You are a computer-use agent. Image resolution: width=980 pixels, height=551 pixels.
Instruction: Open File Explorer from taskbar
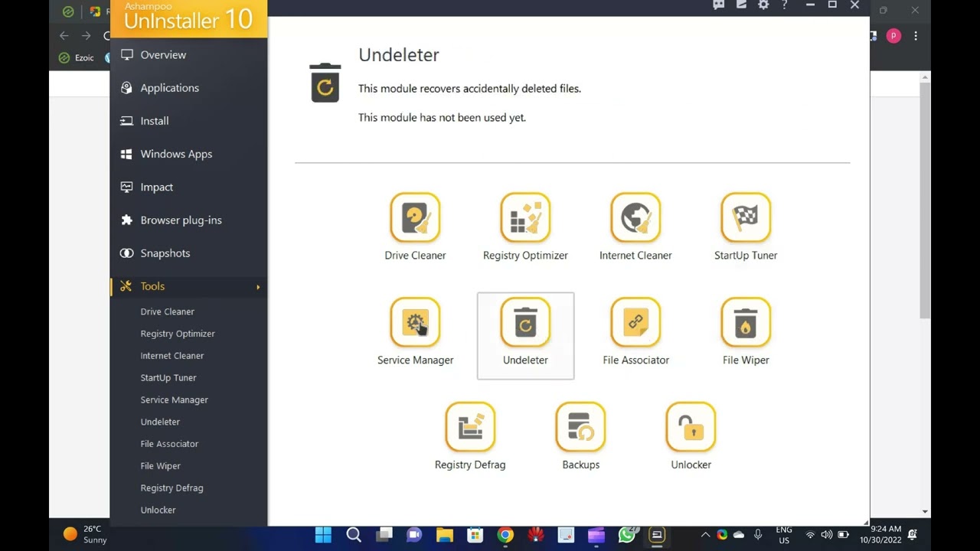click(x=445, y=535)
